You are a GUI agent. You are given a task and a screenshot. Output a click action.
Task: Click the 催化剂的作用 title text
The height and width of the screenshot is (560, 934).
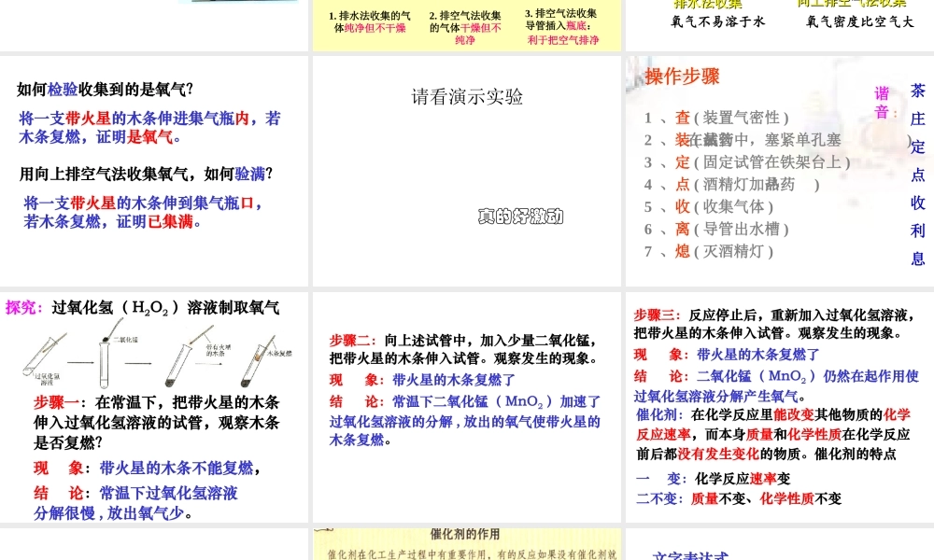[x=465, y=535]
